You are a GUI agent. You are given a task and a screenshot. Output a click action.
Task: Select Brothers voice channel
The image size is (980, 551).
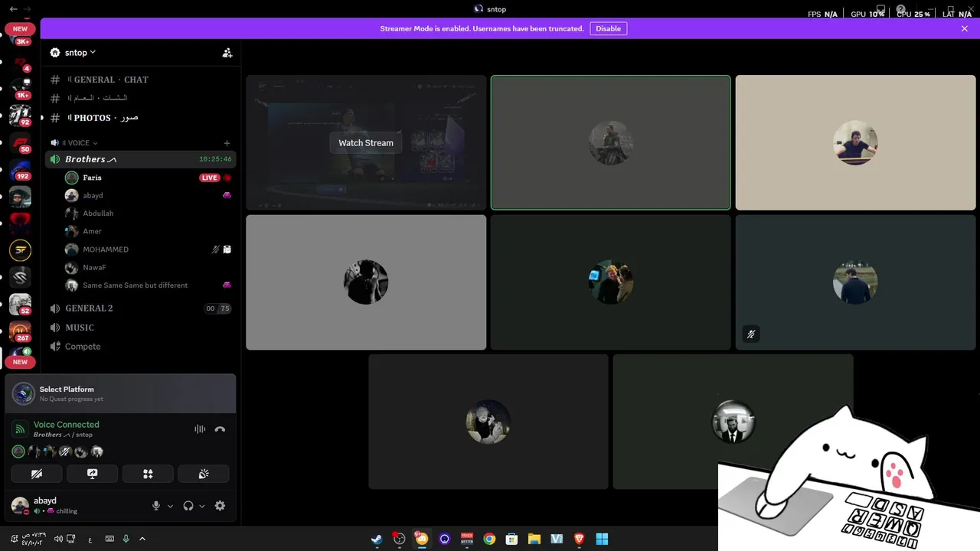pos(140,159)
